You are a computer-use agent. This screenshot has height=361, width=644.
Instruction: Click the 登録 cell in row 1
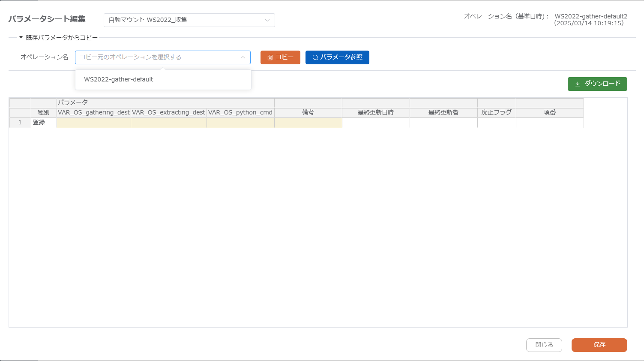[x=44, y=123]
